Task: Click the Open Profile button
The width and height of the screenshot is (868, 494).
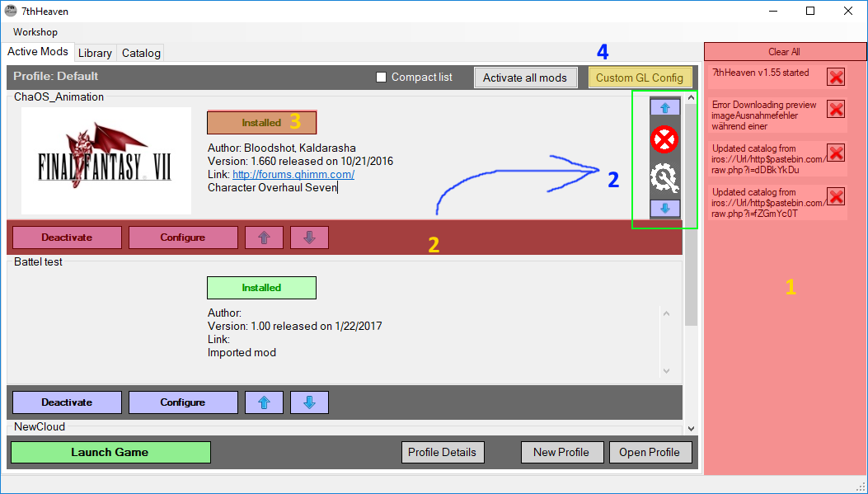Action: coord(650,453)
